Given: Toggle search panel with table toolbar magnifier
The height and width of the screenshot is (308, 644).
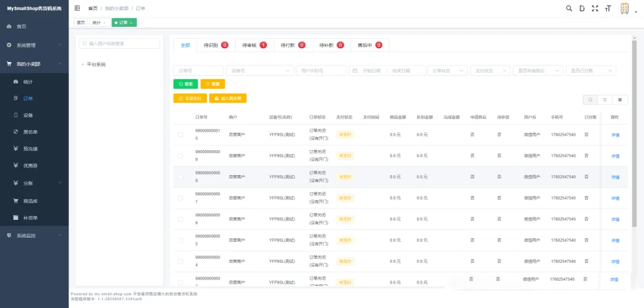Looking at the screenshot, I should pos(590,99).
